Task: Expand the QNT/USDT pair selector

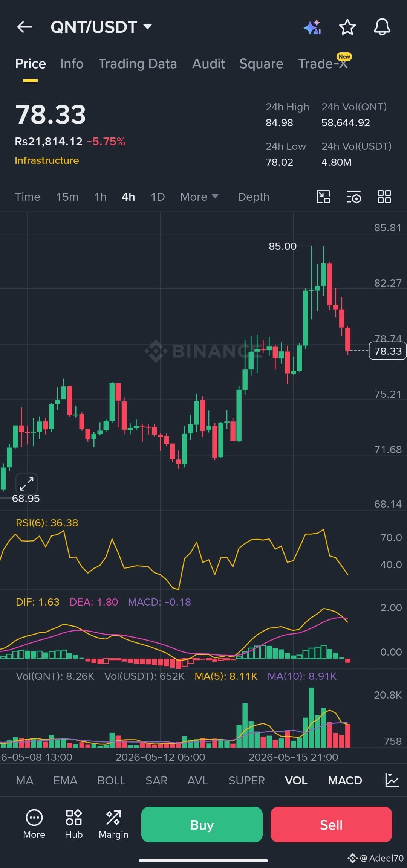Action: point(101,27)
